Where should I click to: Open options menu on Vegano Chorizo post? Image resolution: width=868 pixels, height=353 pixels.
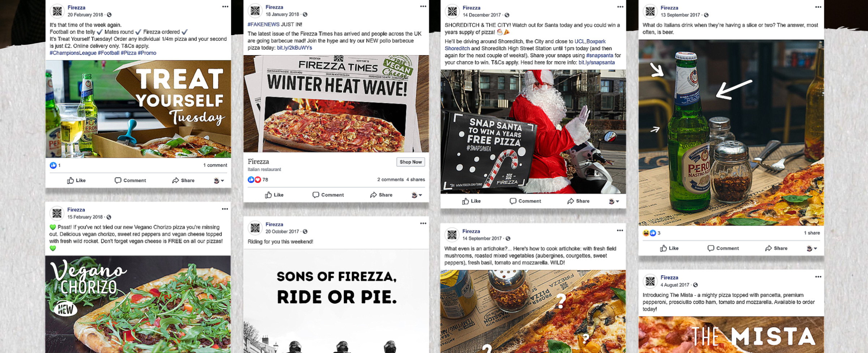point(225,209)
